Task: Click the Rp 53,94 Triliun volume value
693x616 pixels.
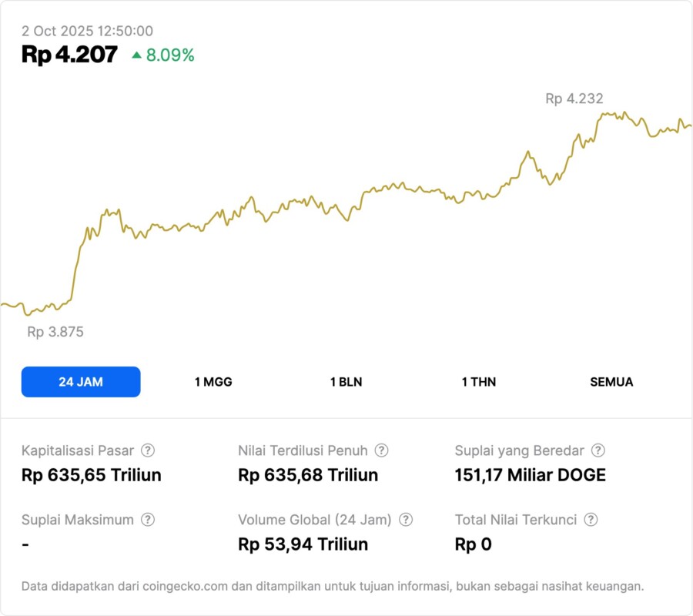Action: point(303,544)
